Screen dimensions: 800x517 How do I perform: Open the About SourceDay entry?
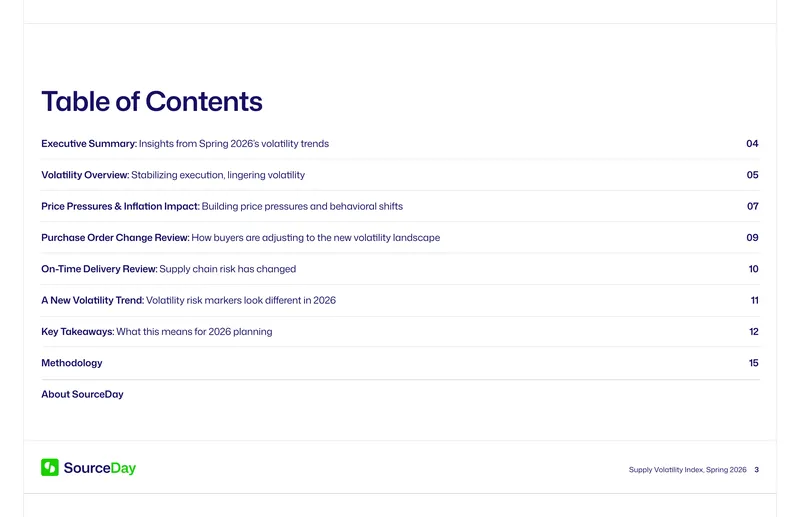point(82,395)
